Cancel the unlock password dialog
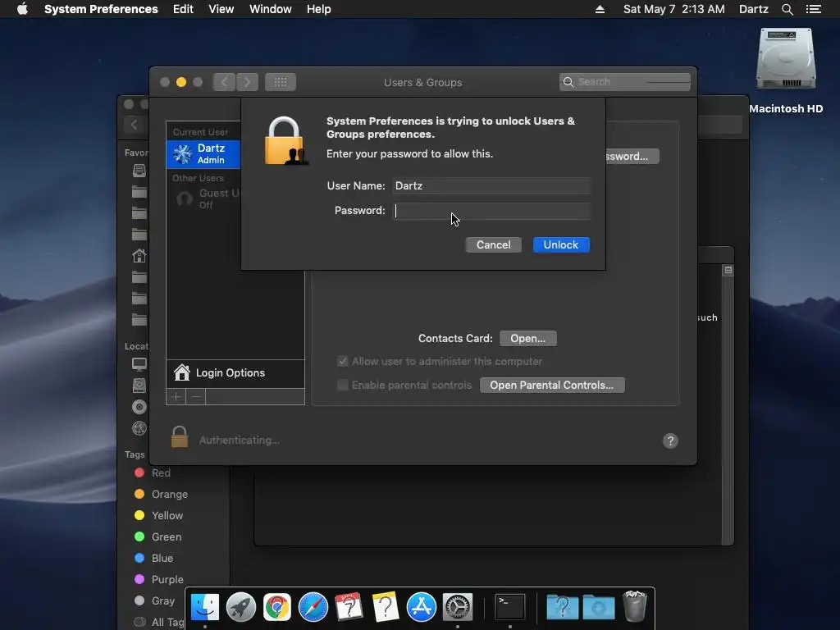The height and width of the screenshot is (630, 840). point(493,244)
